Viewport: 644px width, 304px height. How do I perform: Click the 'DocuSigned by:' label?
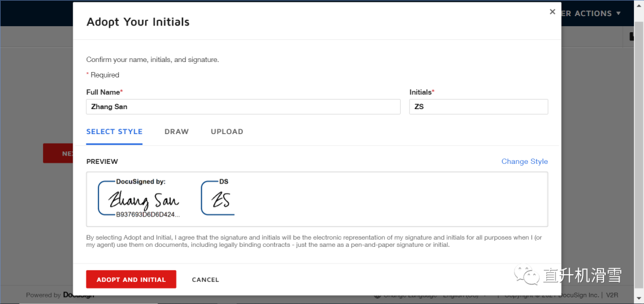pos(141,181)
